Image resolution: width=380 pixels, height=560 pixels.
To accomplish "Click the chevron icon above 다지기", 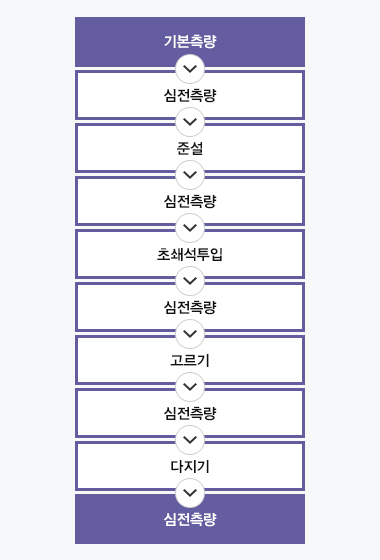I will point(190,439).
